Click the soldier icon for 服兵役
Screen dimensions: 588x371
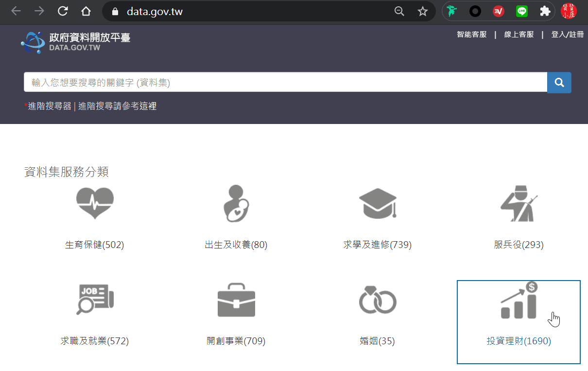(x=519, y=203)
